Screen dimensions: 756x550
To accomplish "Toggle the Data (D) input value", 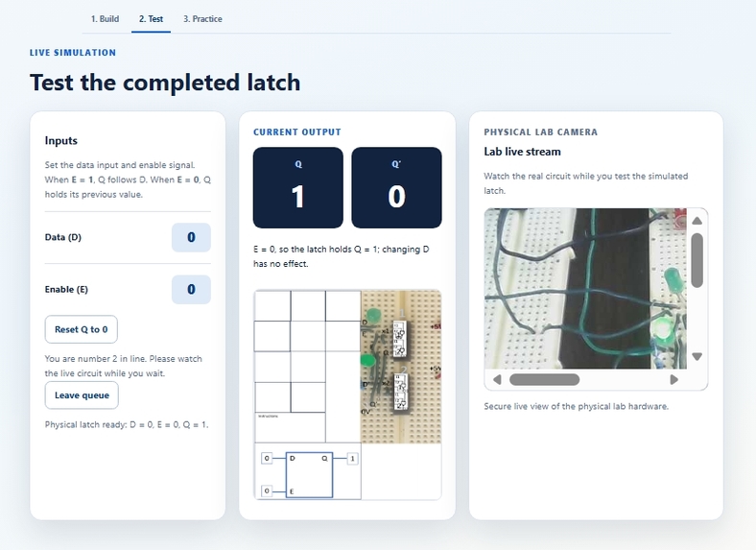I will click(191, 237).
